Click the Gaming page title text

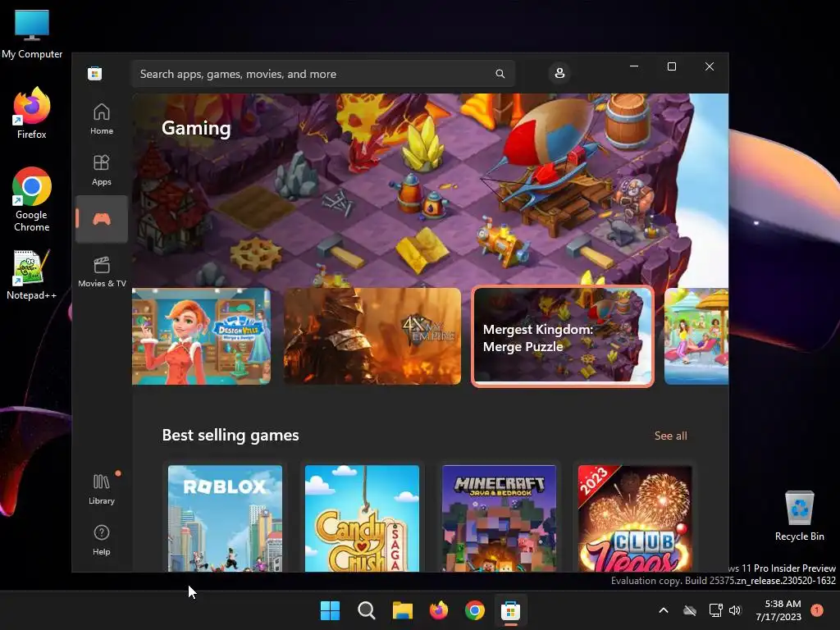[x=196, y=128]
